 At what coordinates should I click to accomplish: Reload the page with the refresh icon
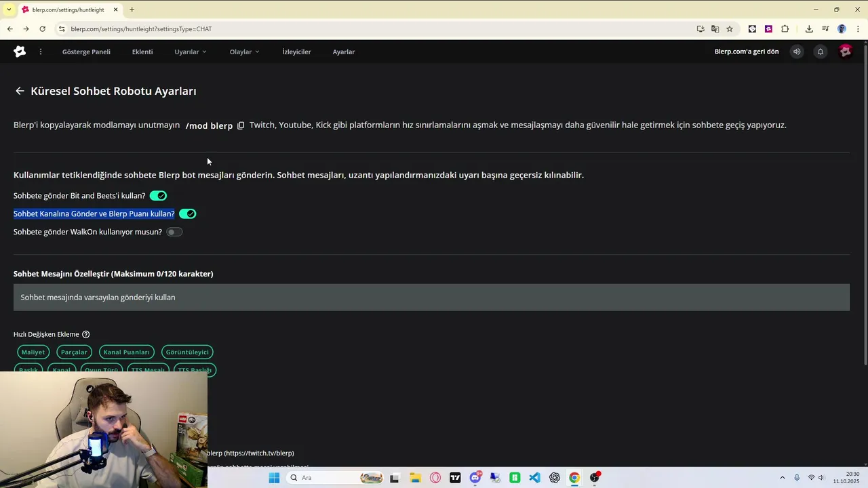pos(42,29)
